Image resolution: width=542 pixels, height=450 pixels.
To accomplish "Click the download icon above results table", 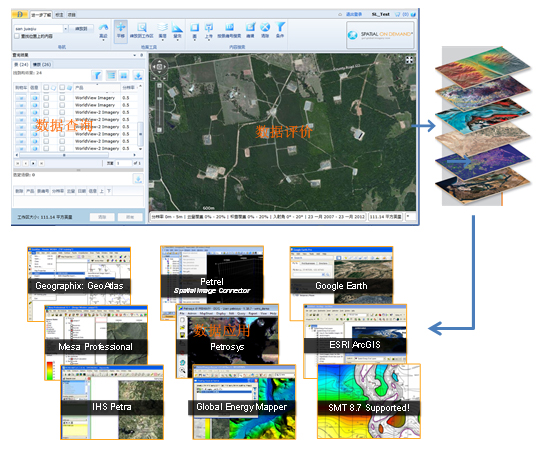I will 138,75.
